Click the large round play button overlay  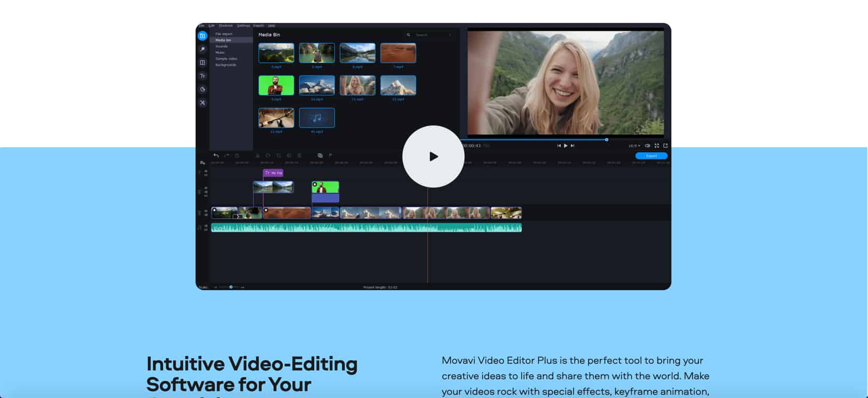click(x=433, y=157)
